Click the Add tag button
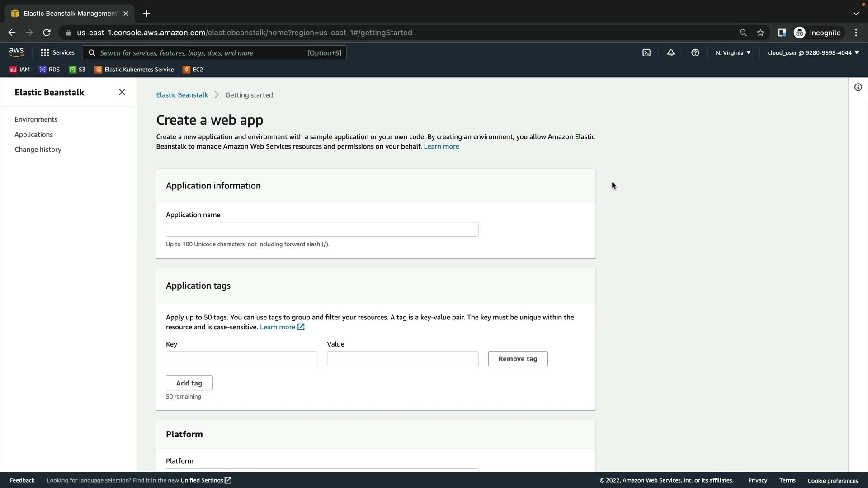This screenshot has width=868, height=488. coord(189,383)
